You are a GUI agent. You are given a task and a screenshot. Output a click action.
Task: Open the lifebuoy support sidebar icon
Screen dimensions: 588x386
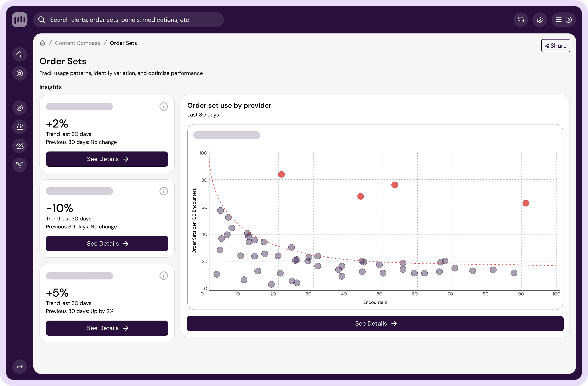(x=20, y=73)
